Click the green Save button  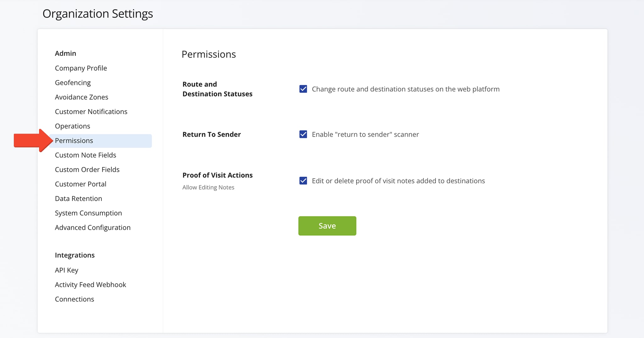[x=327, y=226]
